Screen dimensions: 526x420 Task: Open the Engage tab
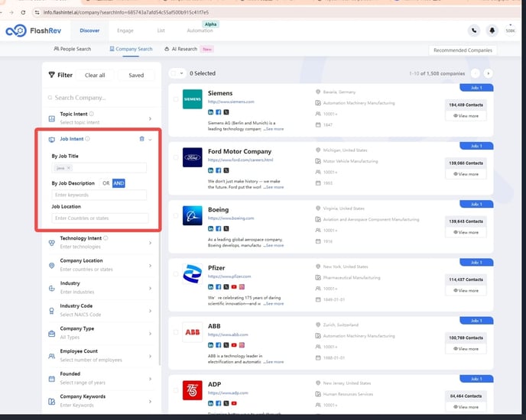125,31
